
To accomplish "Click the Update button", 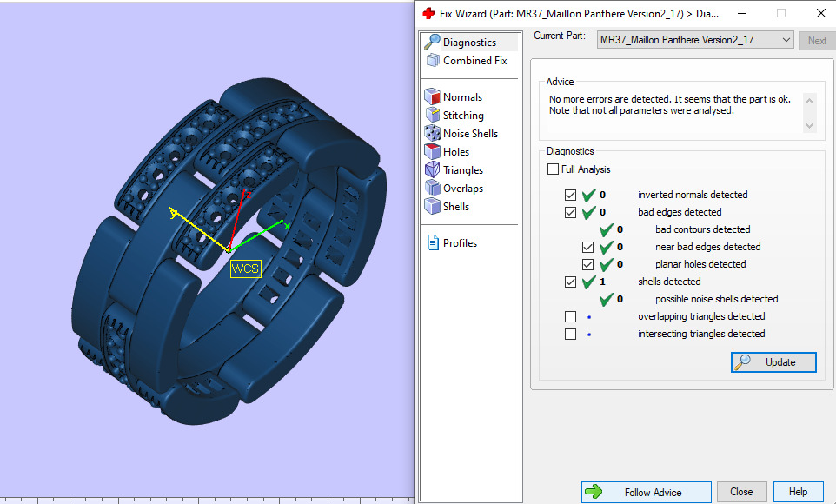I will (773, 362).
